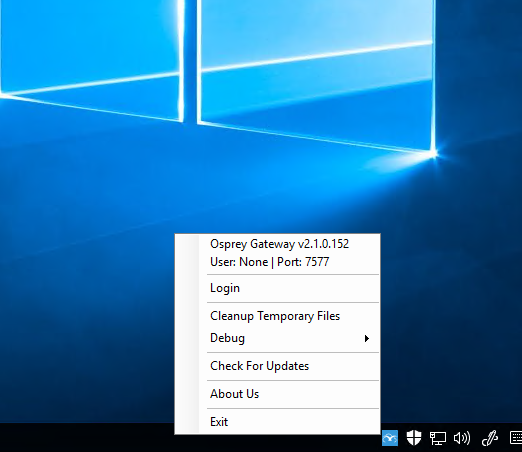Click the User: None | Port: 7577 line
522x452 pixels.
coord(270,262)
